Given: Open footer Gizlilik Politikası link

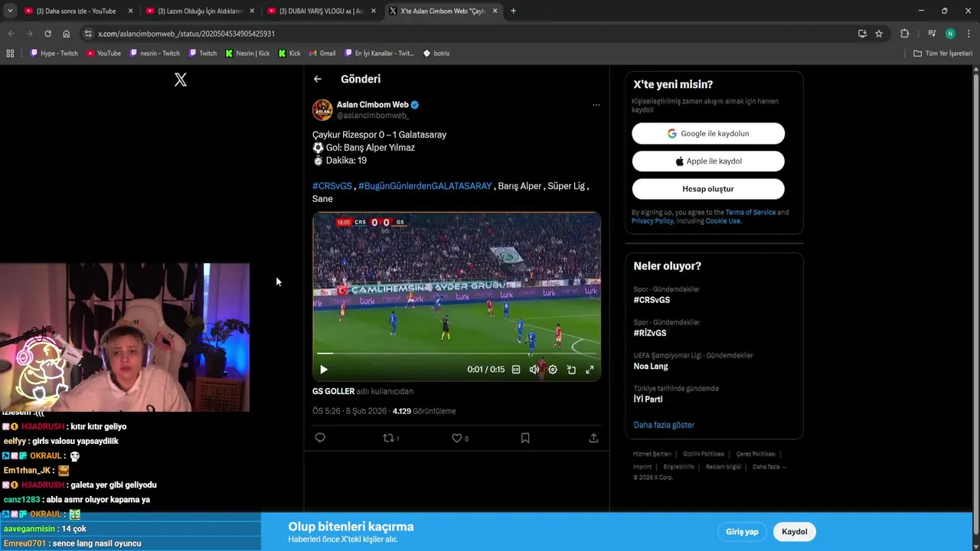Looking at the screenshot, I should (703, 454).
